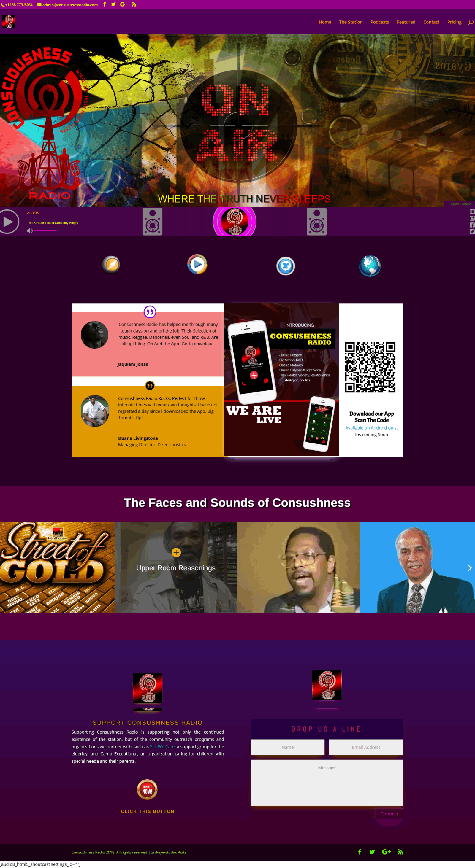Show the player playlist icon
The image size is (475, 868).
point(472,212)
